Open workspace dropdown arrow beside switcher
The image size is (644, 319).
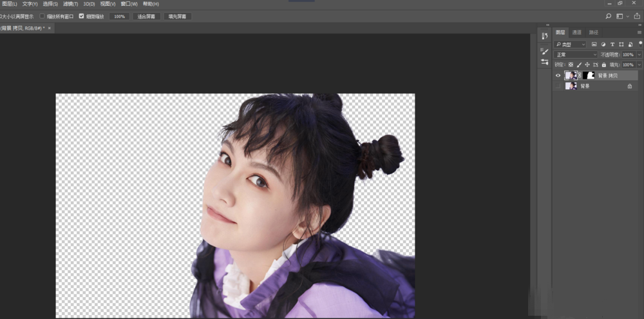point(627,17)
